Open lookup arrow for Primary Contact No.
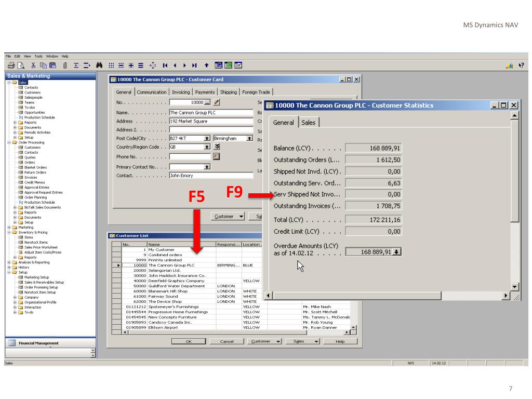Viewport: 532px width, 399px height. pos(207,167)
